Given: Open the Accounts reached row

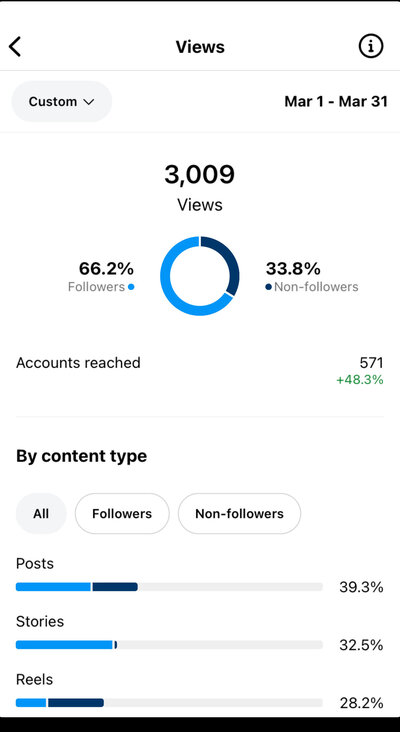Looking at the screenshot, I should point(200,371).
